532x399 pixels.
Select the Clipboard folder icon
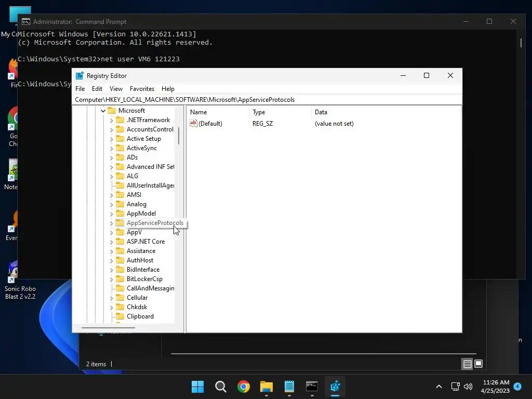pyautogui.click(x=120, y=316)
